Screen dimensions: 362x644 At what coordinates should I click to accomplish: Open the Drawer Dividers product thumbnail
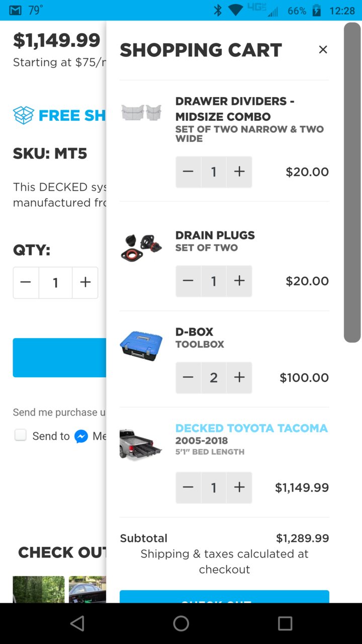pyautogui.click(x=141, y=112)
